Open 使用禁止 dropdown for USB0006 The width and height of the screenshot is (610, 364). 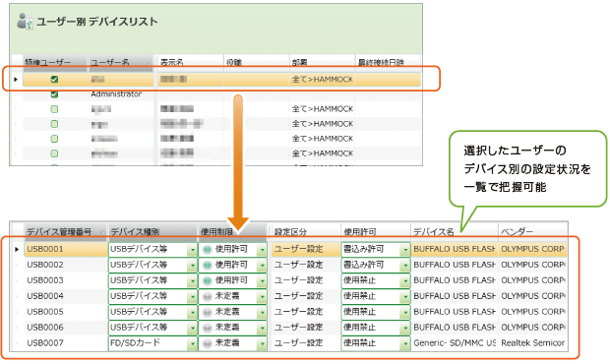pos(405,328)
